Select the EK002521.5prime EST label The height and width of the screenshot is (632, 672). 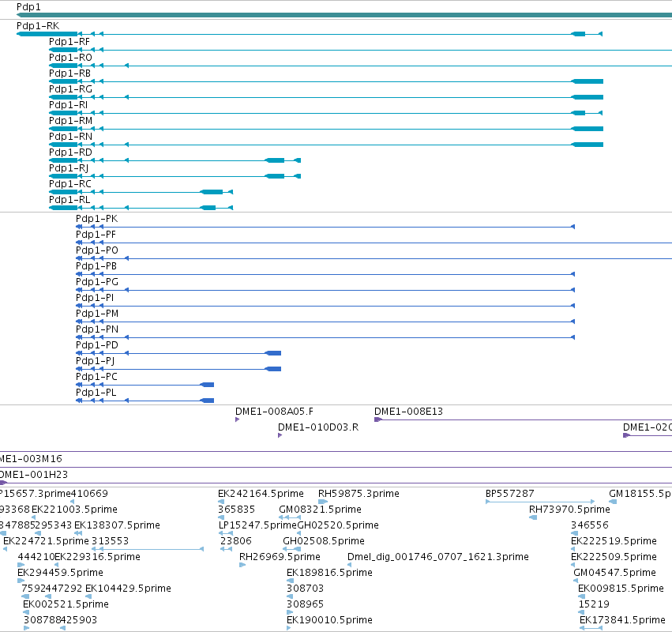[66, 604]
